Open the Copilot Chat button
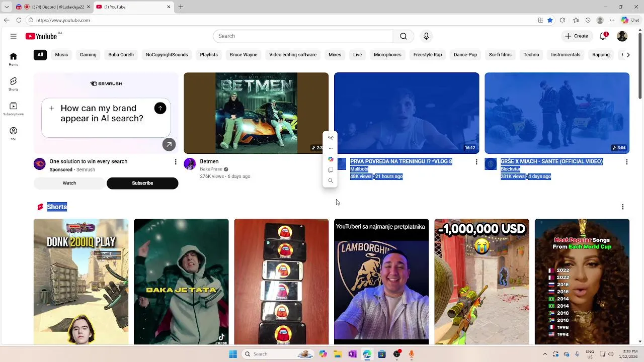 pos(630,20)
